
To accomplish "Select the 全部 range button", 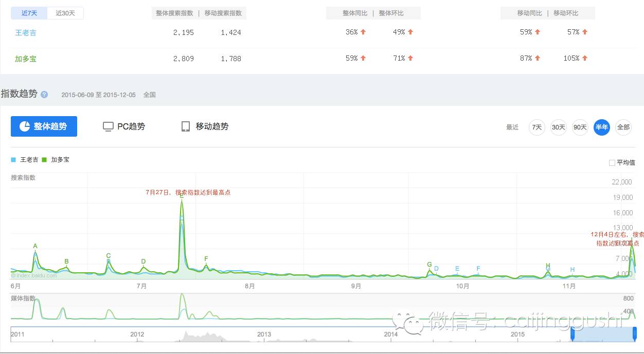I will tap(623, 127).
